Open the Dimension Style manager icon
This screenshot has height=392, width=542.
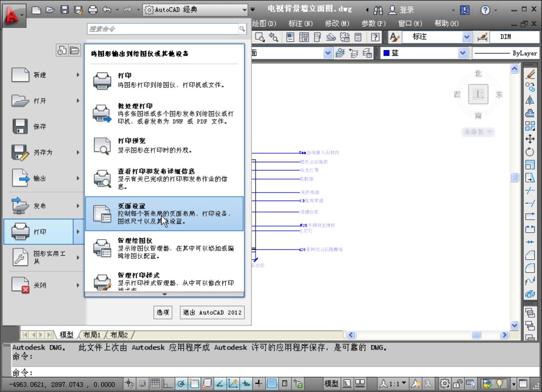point(482,37)
